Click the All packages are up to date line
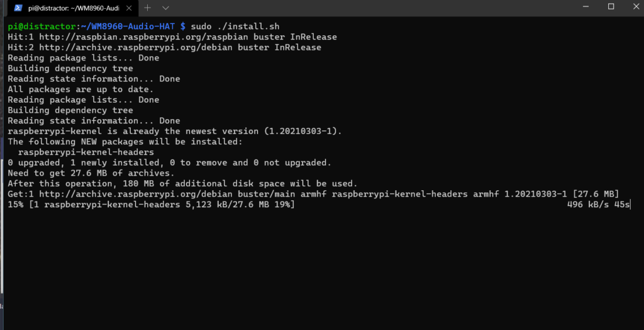The image size is (644, 330). [x=81, y=89]
